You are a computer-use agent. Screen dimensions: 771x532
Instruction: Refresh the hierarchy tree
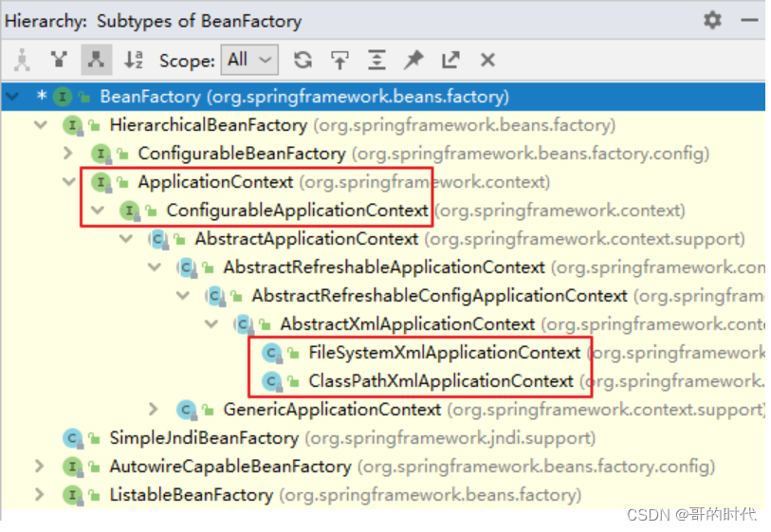(303, 60)
